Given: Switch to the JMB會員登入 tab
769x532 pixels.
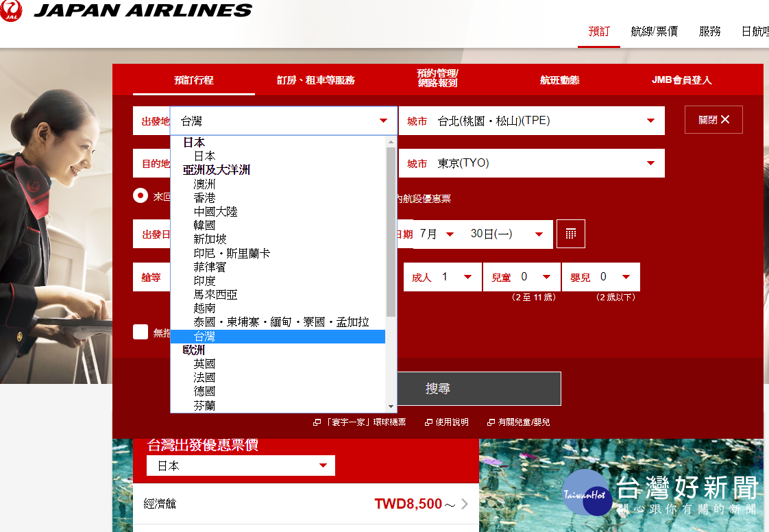Looking at the screenshot, I should pyautogui.click(x=681, y=80).
